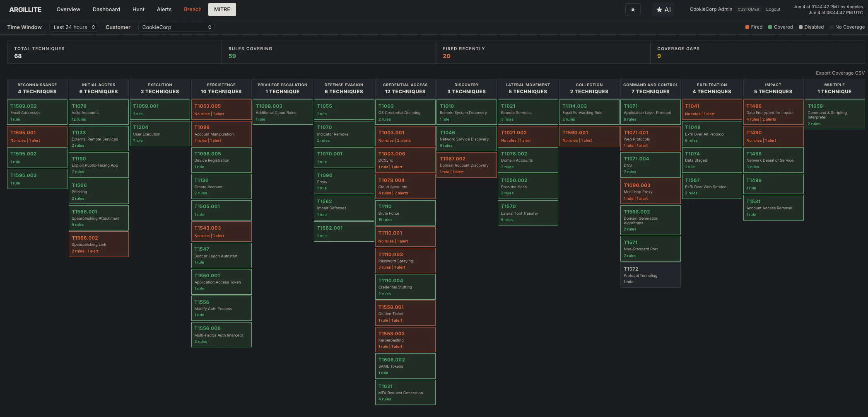Open the T1558.003 Kerberoasting card
The height and width of the screenshot is (417, 868).
(x=405, y=339)
